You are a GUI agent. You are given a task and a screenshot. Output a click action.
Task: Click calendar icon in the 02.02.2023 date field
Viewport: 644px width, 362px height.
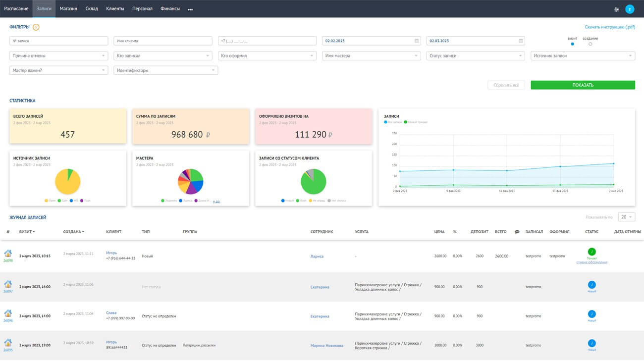tap(417, 41)
